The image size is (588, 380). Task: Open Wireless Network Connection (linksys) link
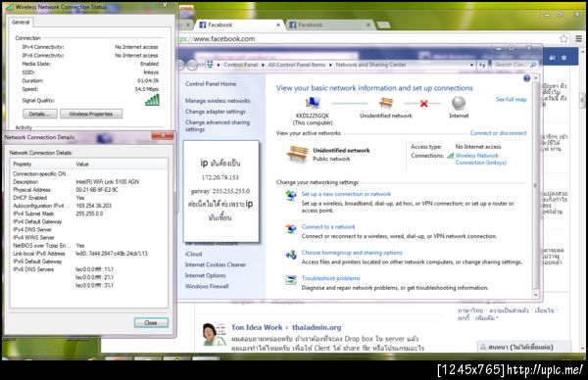(481, 159)
